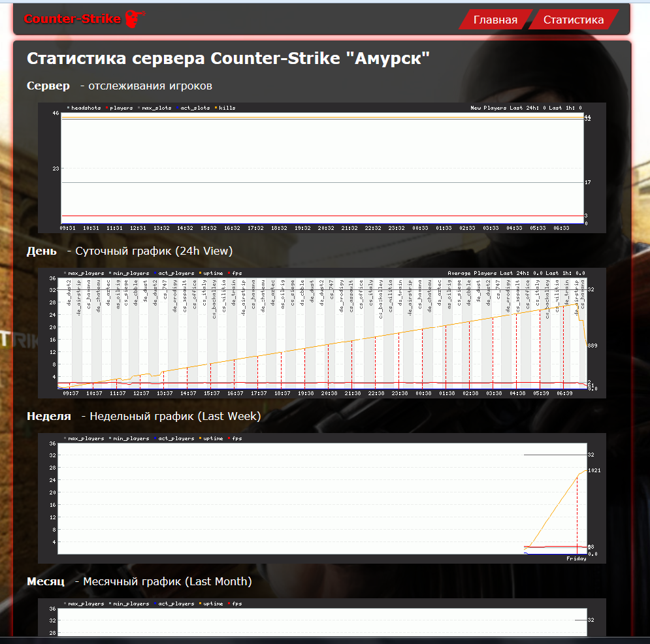Screen dimensions: 650x644
Task: Click the min_players legend in the День graph
Action: (x=131, y=273)
